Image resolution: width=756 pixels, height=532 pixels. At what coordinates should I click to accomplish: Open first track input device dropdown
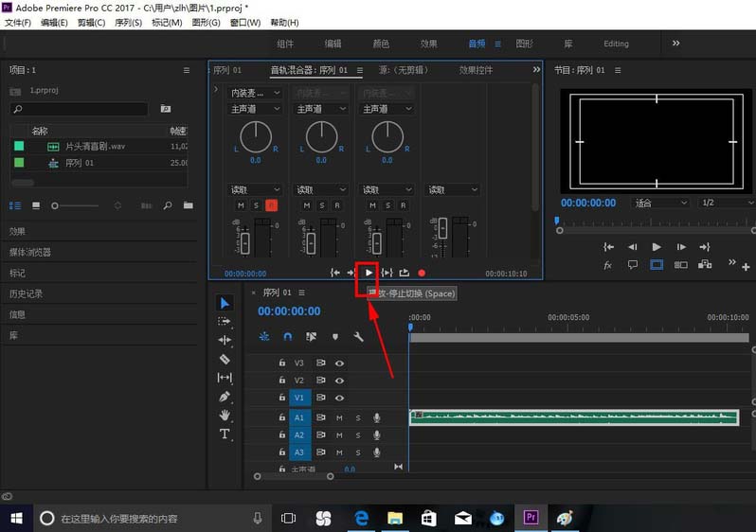[255, 93]
